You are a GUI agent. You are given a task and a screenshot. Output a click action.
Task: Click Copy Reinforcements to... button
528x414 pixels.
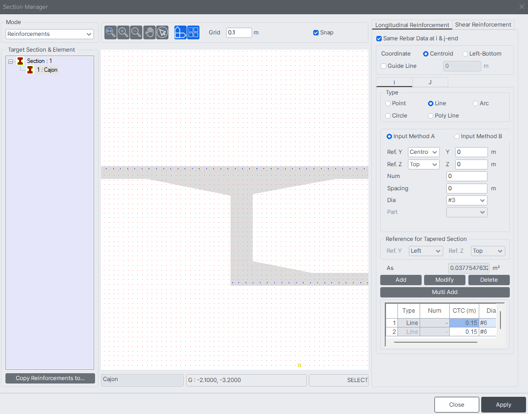[x=50, y=378]
